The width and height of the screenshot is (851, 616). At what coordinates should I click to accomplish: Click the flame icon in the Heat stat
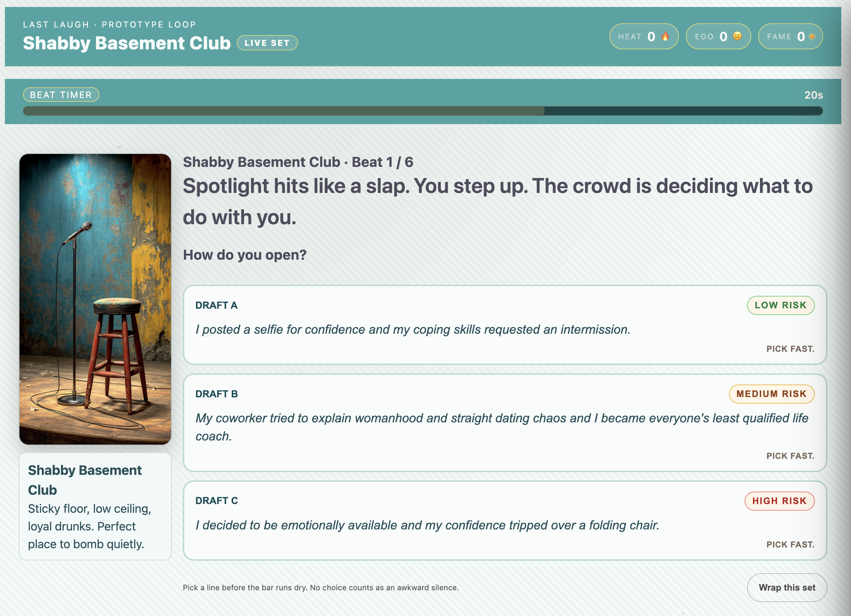tap(665, 36)
